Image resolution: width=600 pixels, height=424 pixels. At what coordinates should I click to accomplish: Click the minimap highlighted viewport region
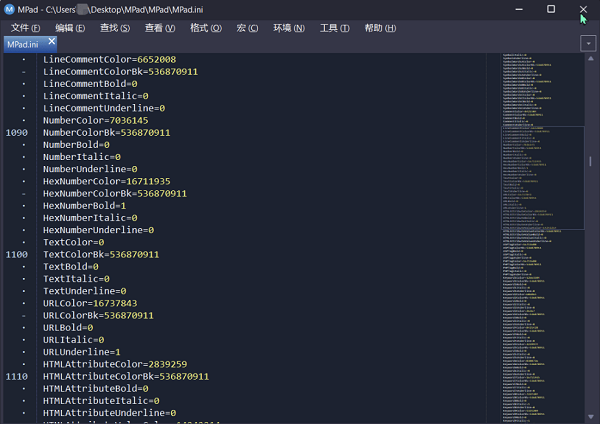543,178
